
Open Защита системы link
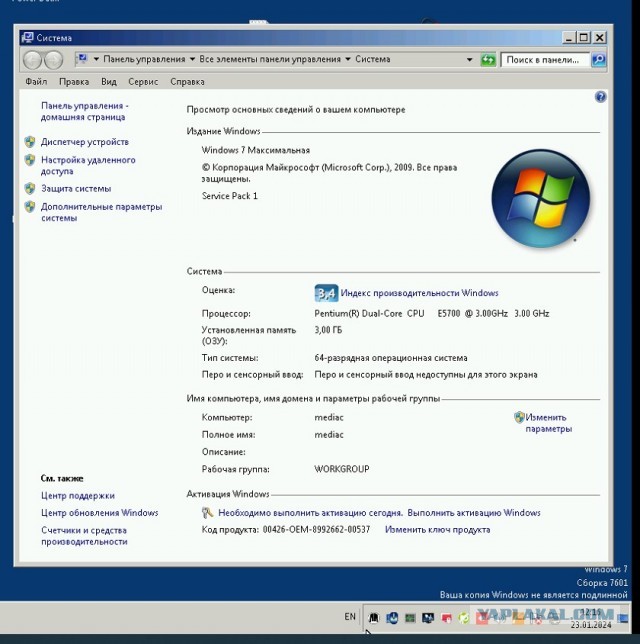tap(76, 189)
